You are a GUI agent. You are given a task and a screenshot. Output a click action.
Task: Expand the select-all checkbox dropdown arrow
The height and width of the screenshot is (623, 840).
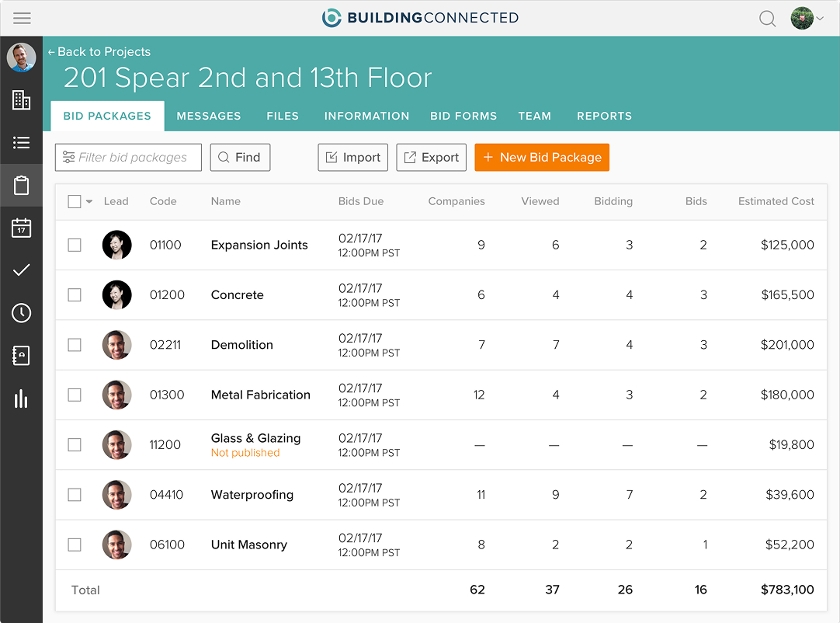89,202
